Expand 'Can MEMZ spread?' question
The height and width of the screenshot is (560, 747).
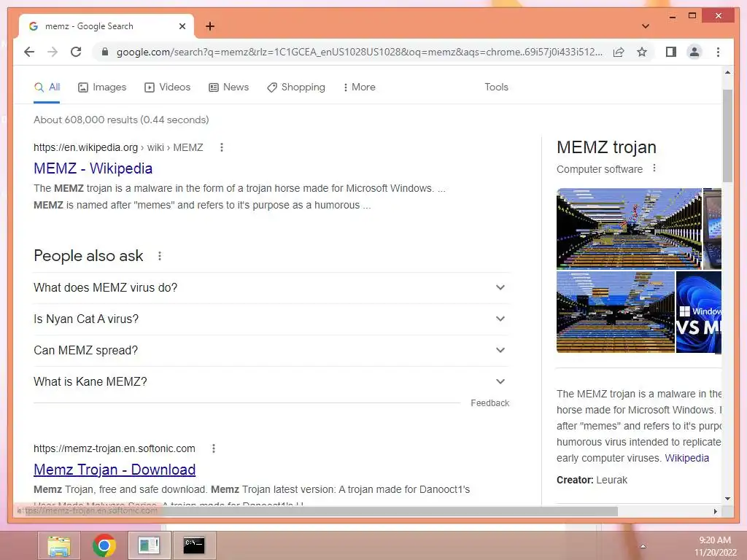[x=271, y=351]
